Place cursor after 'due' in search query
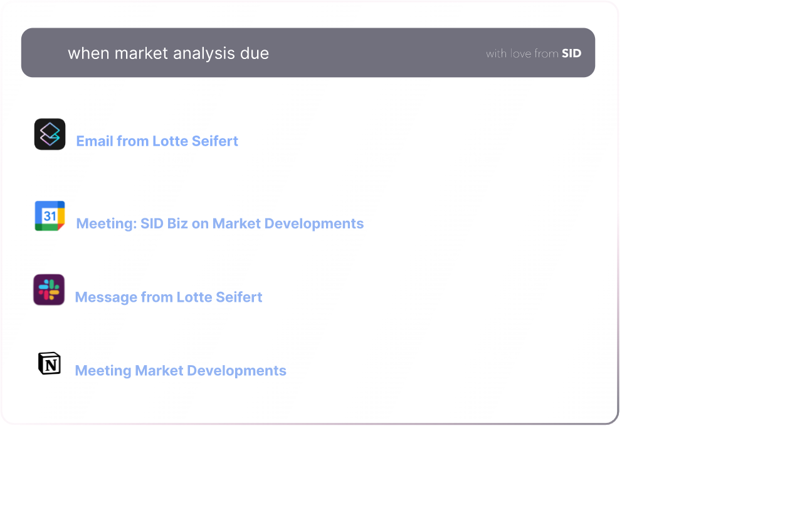This screenshot has width=812, height=522. pos(270,53)
